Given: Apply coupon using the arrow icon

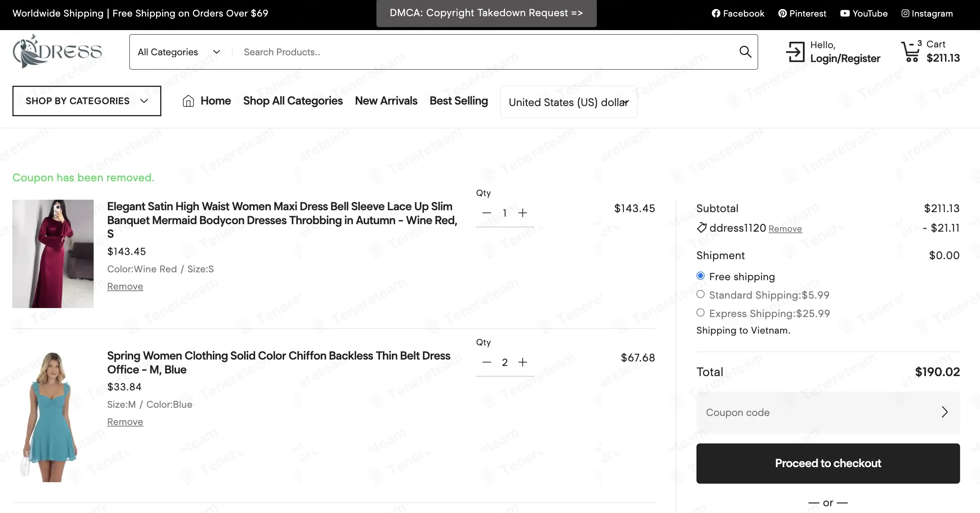Looking at the screenshot, I should pyautogui.click(x=945, y=412).
